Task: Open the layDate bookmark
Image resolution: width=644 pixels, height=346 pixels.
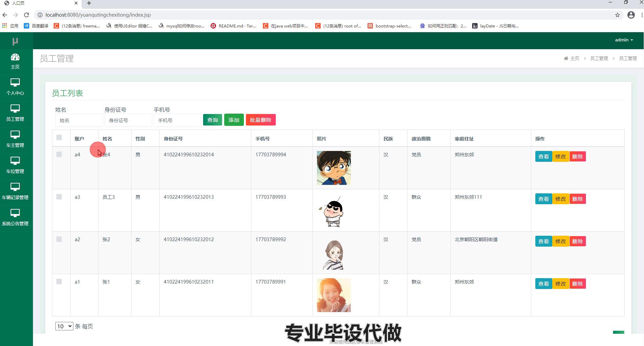Action: click(495, 26)
